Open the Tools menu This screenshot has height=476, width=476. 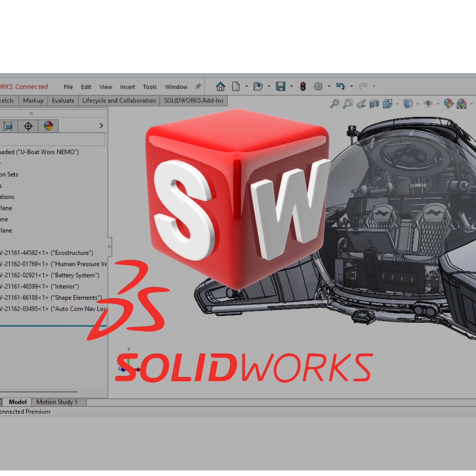click(150, 87)
